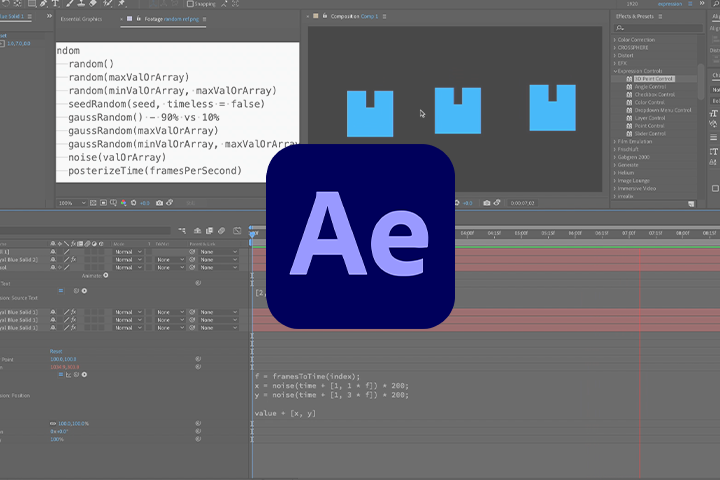Select the Slider Control preset
This screenshot has height=480, width=720.
(650, 134)
